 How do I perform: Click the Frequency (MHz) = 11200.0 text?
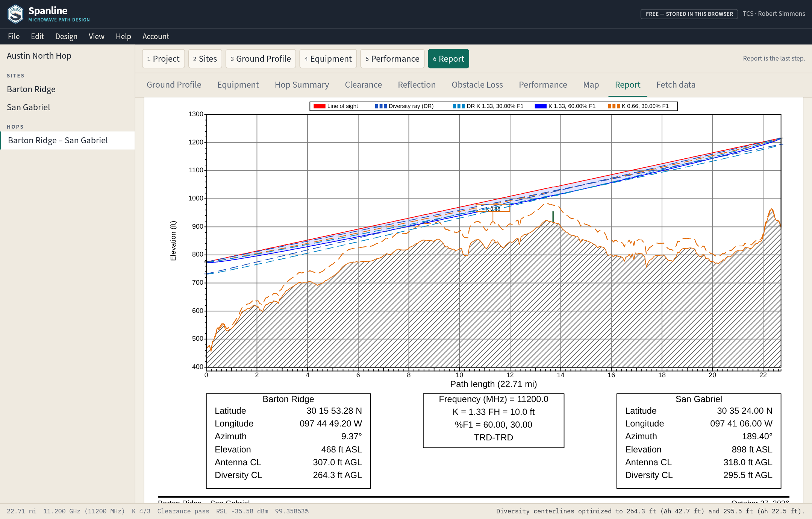click(494, 399)
